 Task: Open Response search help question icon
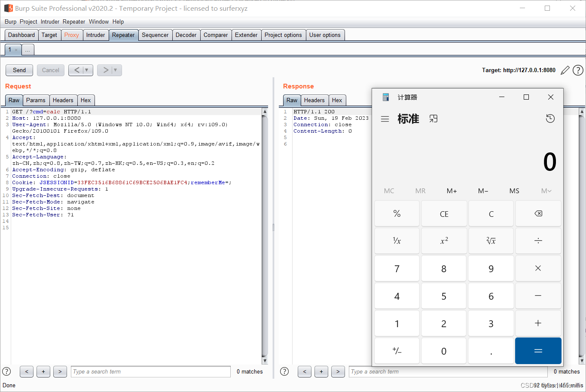click(x=284, y=371)
